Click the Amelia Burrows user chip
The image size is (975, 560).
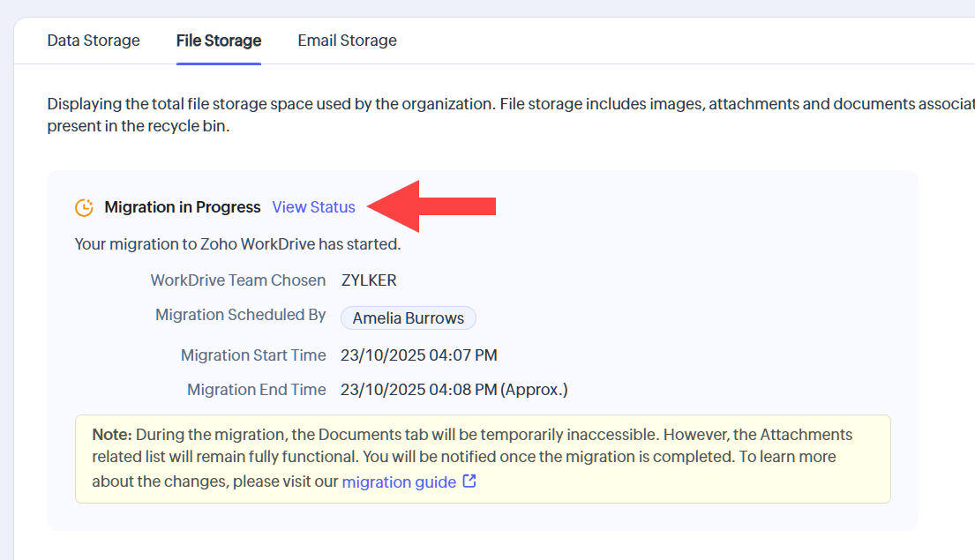[x=409, y=318]
